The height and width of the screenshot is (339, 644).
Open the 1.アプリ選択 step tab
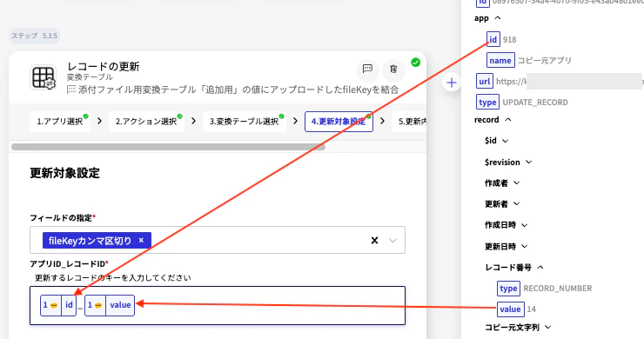(60, 122)
